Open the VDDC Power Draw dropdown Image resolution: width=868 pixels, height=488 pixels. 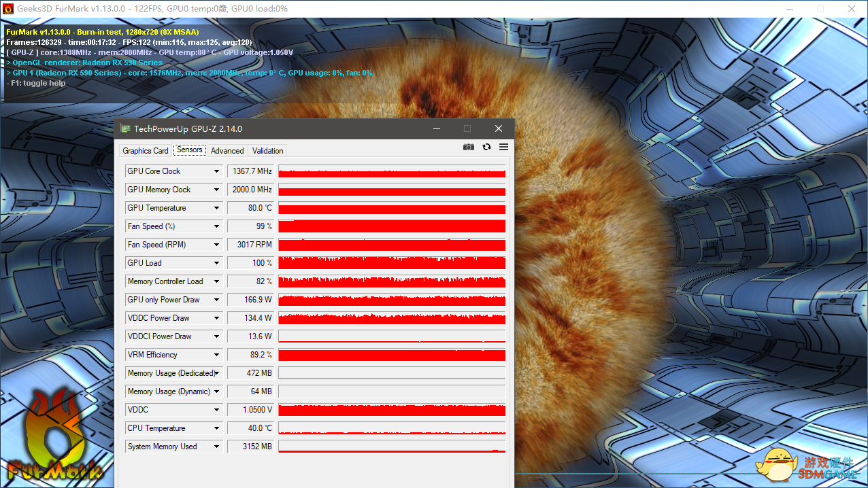217,318
